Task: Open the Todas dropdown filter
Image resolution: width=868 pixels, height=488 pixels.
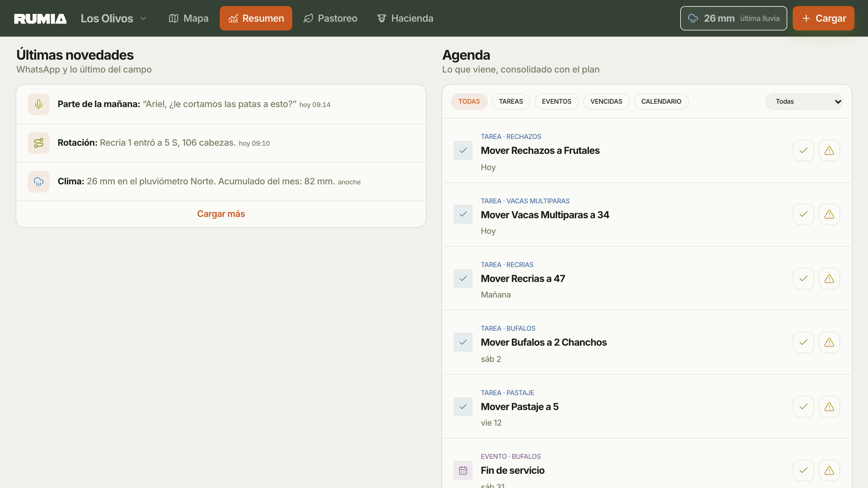Action: click(x=804, y=102)
